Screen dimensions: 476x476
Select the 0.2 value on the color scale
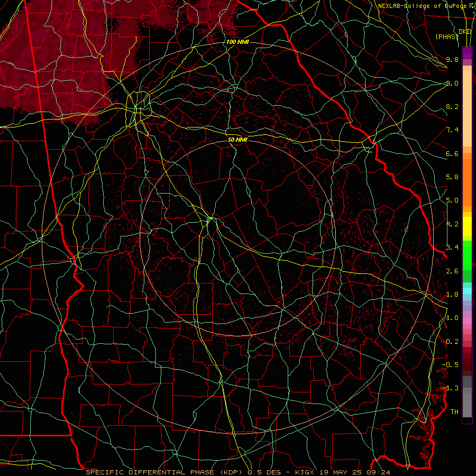[452, 342]
